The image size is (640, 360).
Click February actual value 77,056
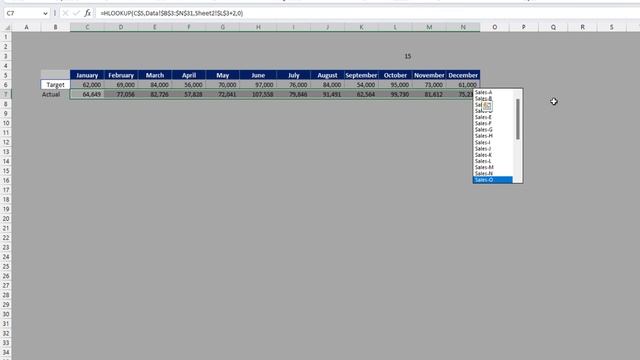pyautogui.click(x=121, y=94)
